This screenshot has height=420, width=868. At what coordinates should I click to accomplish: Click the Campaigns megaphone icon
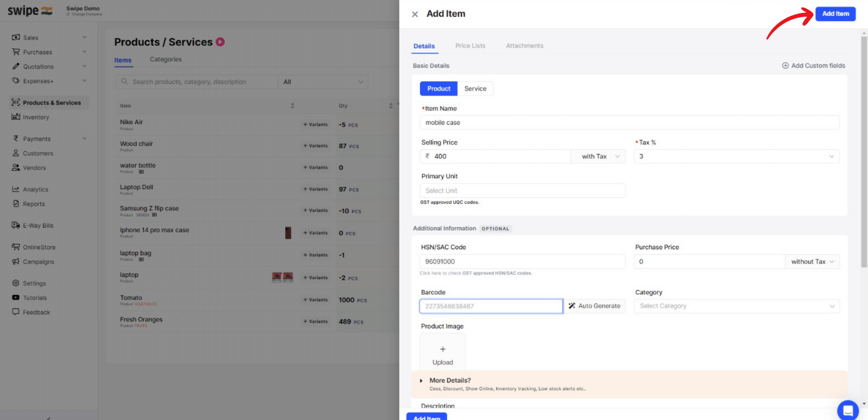tap(16, 261)
